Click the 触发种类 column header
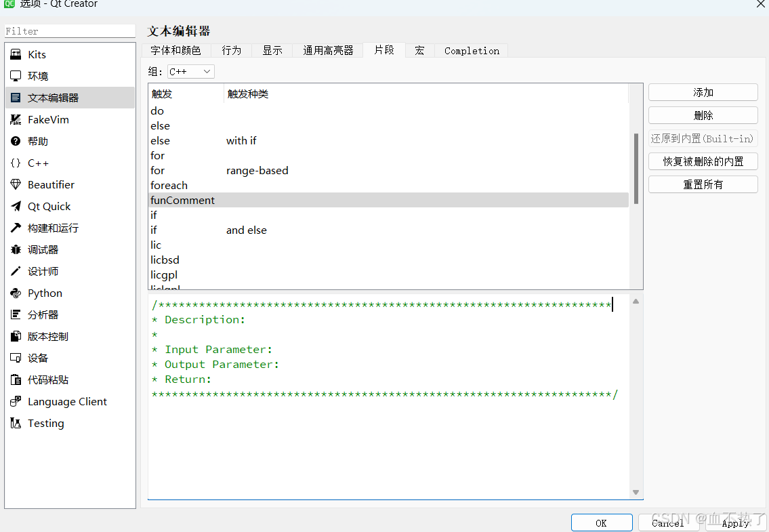Screen dimensions: 769x532 pyautogui.click(x=426, y=94)
